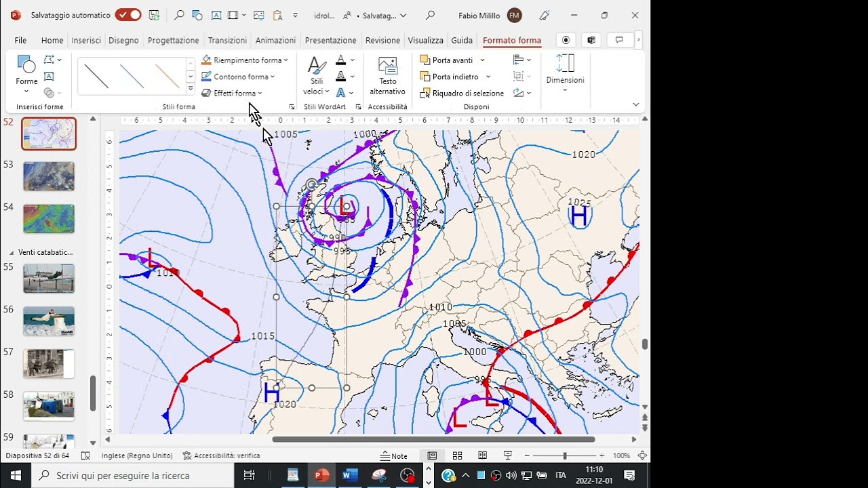This screenshot has width=868, height=488.
Task: Switch to the Presentazione tab
Action: (x=330, y=40)
